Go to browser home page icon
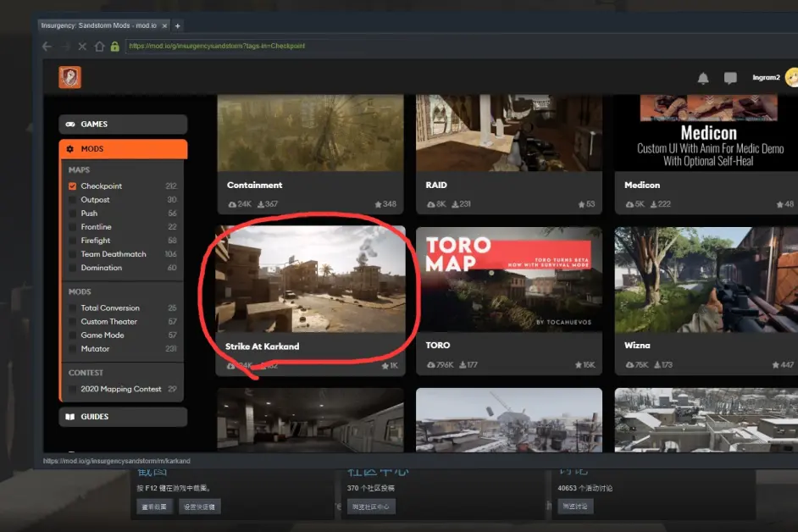This screenshot has height=532, width=798. coord(99,47)
